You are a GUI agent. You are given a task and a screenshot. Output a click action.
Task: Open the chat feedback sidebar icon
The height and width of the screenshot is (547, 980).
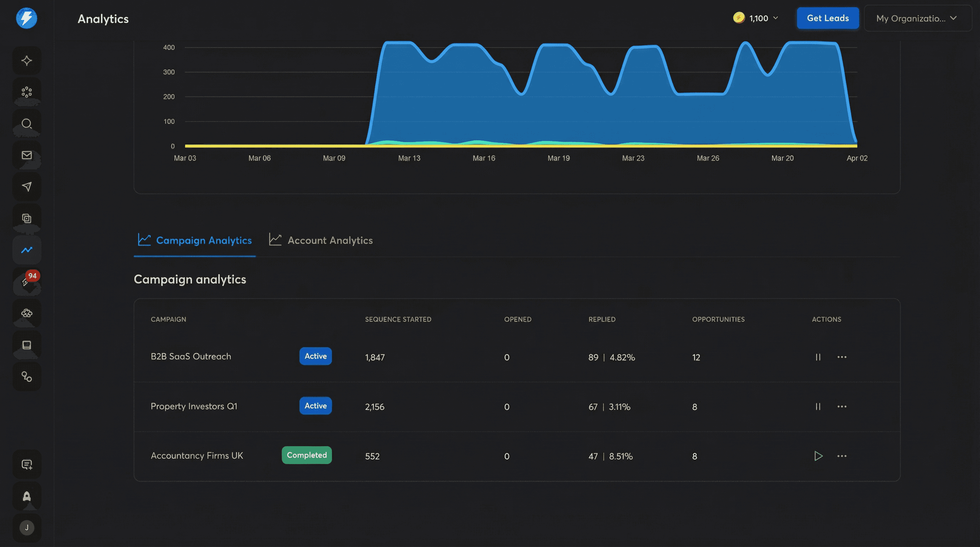[27, 464]
